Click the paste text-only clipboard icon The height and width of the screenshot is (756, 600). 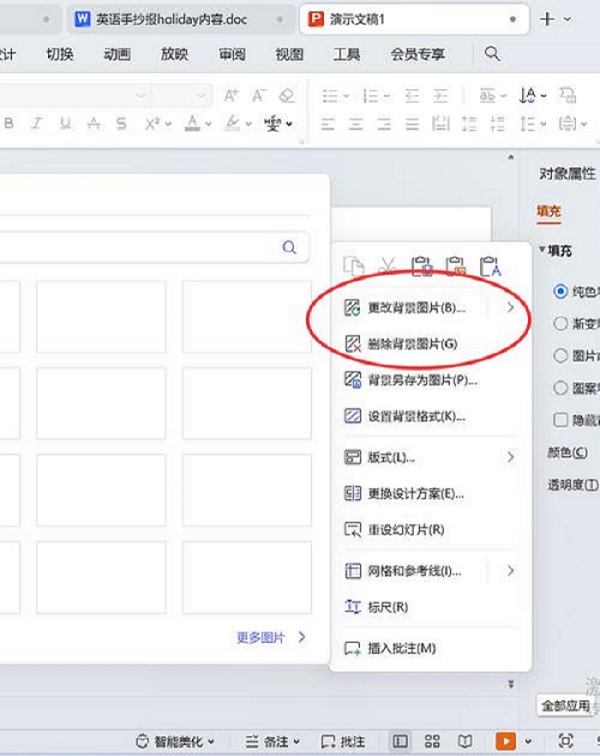click(489, 266)
